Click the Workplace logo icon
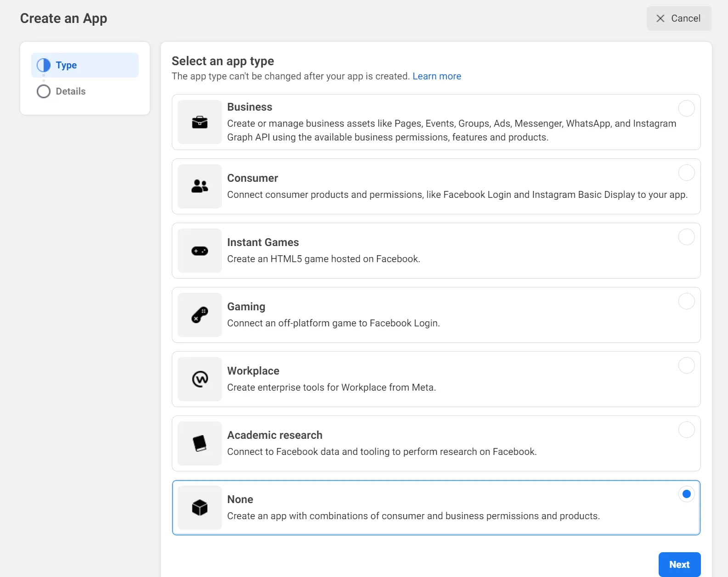 [200, 379]
